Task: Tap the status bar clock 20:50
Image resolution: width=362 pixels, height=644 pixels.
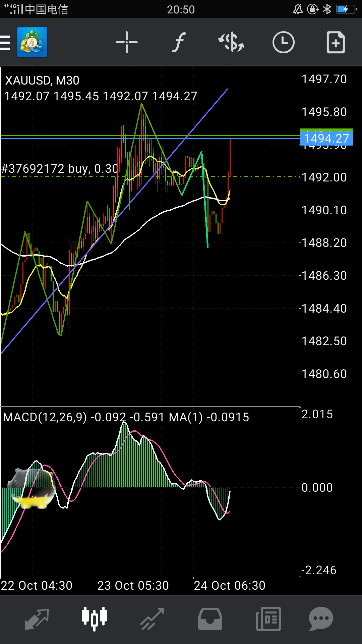Action: (181, 9)
